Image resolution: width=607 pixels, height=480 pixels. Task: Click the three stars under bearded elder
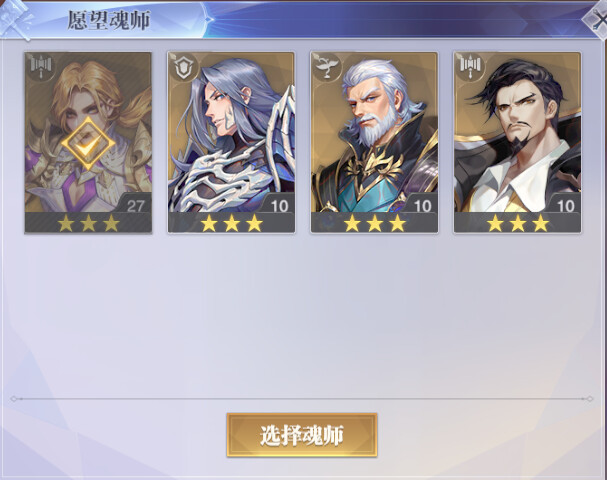pyautogui.click(x=374, y=223)
